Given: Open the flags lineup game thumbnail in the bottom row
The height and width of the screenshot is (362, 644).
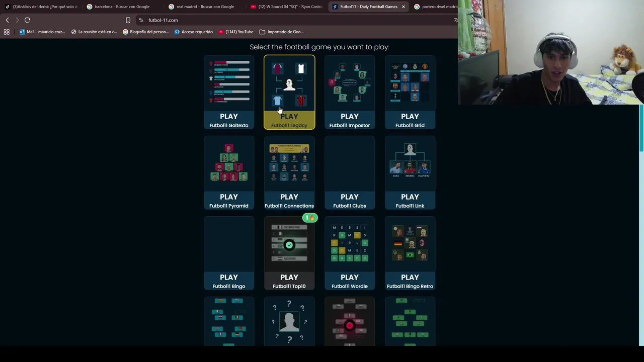Looking at the screenshot, I should [229, 322].
